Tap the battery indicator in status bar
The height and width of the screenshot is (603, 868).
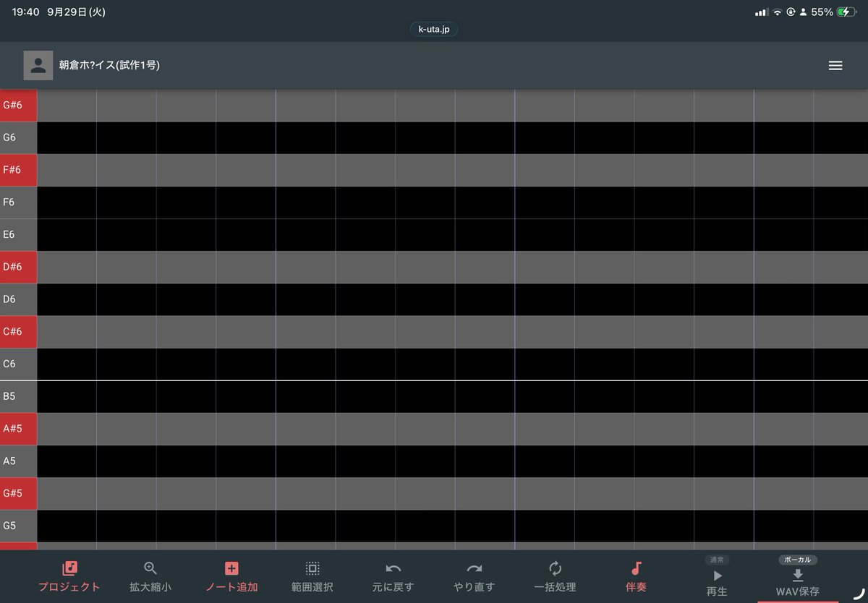pos(846,12)
